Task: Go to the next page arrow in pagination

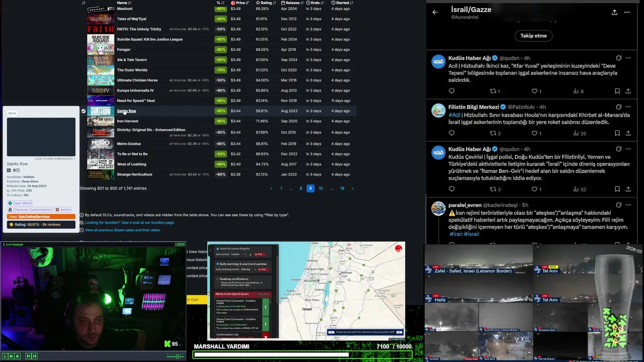Action: pyautogui.click(x=352, y=188)
